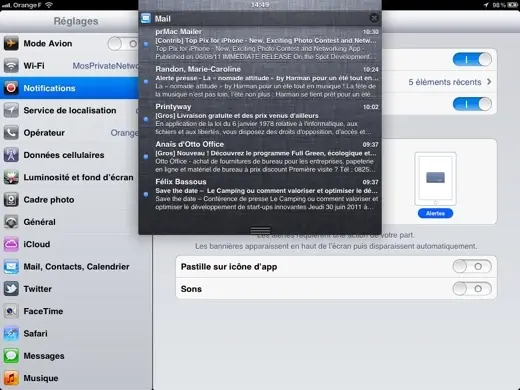
Task: Grab the notification center pull handle
Action: (260, 230)
